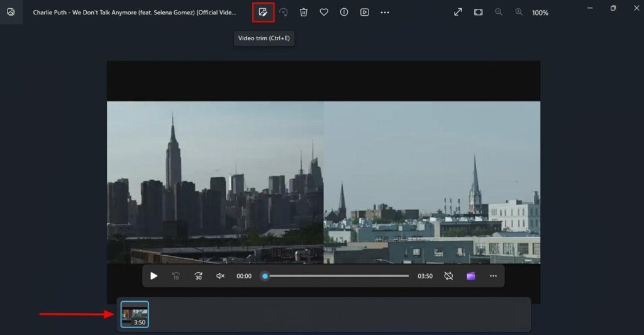Skip forward 30 seconds

click(198, 276)
